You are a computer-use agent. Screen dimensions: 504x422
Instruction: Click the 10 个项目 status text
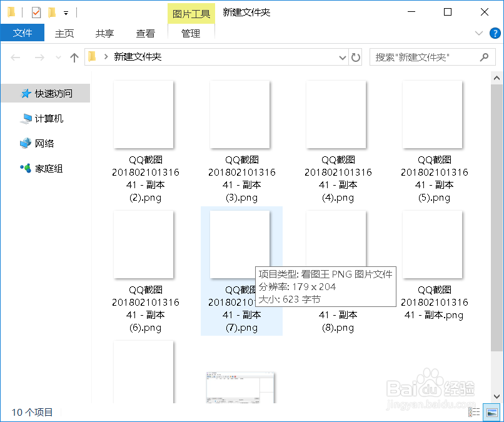click(32, 413)
